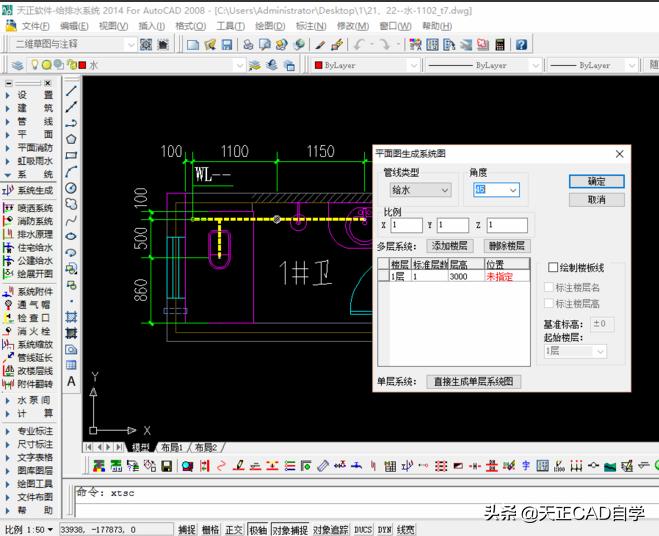Screen dimensions: 659x536
Task: Toggle 正交 mode in status bar
Action: [x=234, y=529]
